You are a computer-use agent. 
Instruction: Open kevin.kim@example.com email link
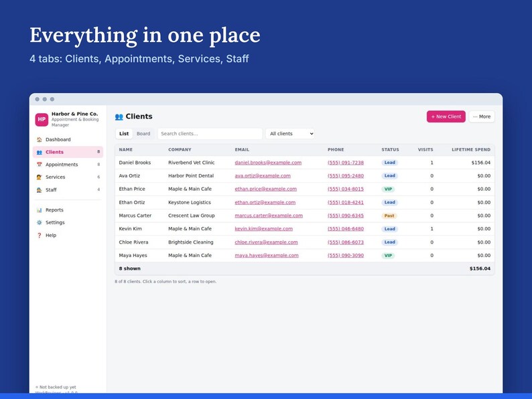point(263,229)
